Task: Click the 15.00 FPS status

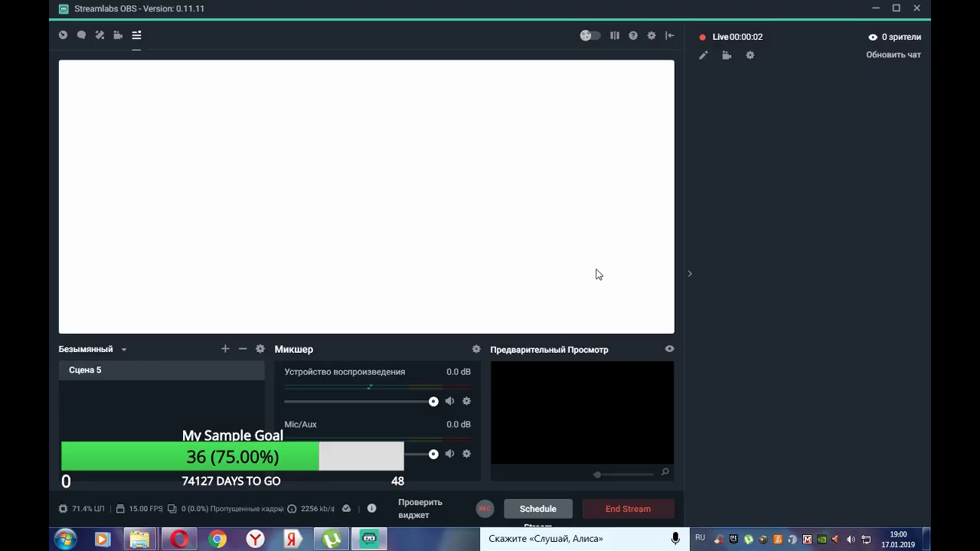Action: (x=139, y=509)
